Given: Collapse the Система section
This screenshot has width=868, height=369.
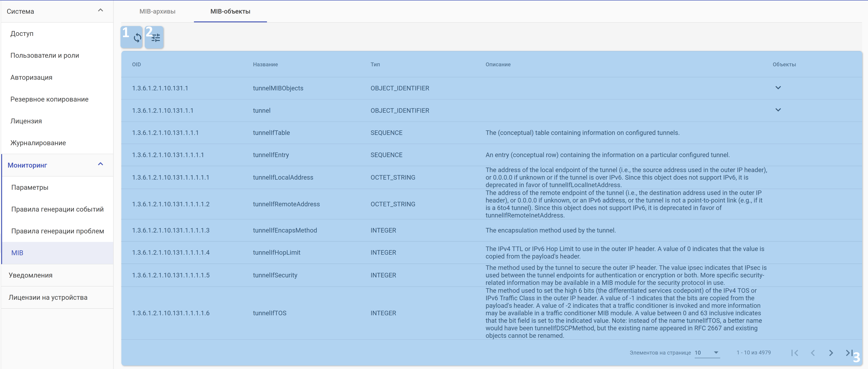Looking at the screenshot, I should [100, 10].
